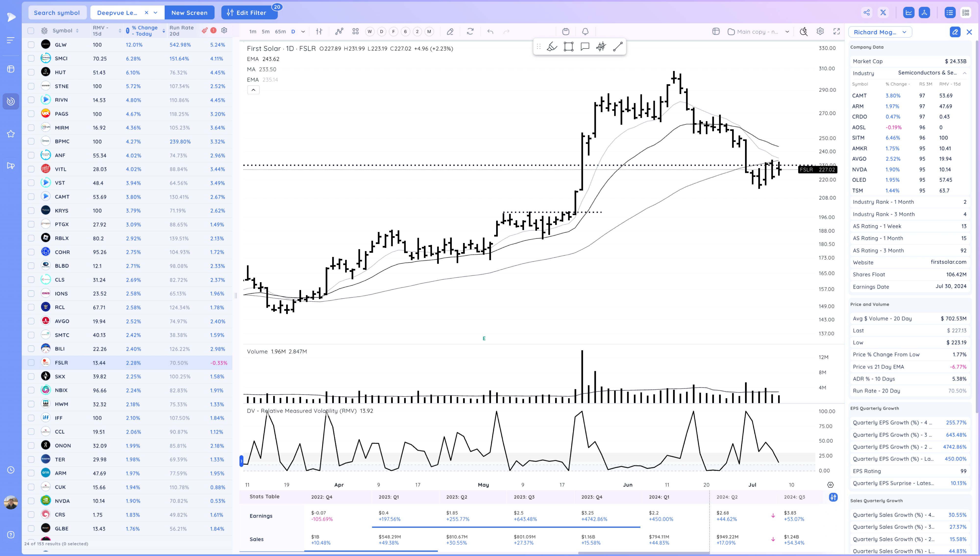Viewport: 980px width, 556px height.
Task: Click the Edit Filter button
Action: (x=249, y=12)
